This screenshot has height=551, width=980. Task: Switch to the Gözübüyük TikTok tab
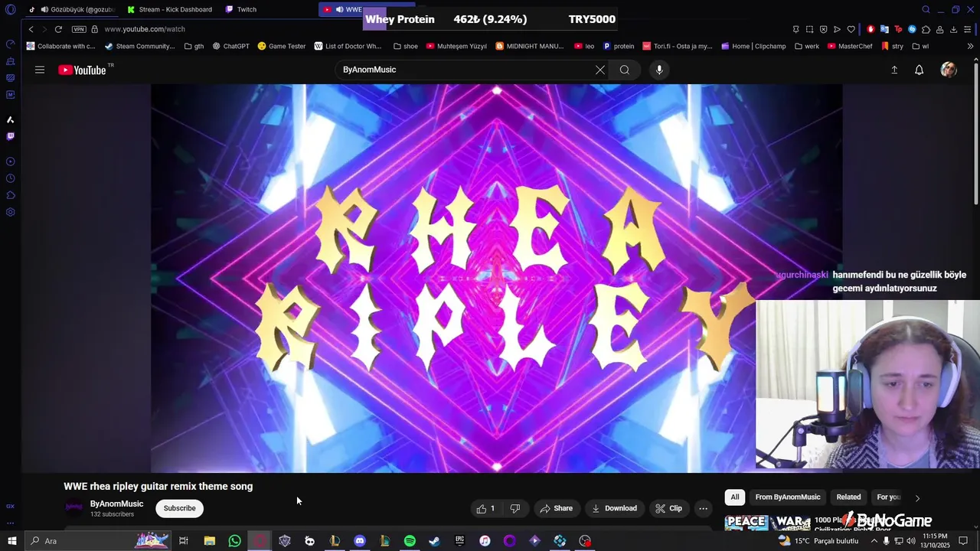pyautogui.click(x=71, y=9)
